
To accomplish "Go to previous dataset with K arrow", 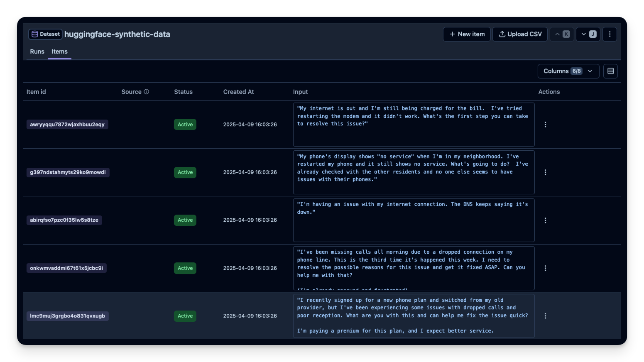I will coord(562,34).
